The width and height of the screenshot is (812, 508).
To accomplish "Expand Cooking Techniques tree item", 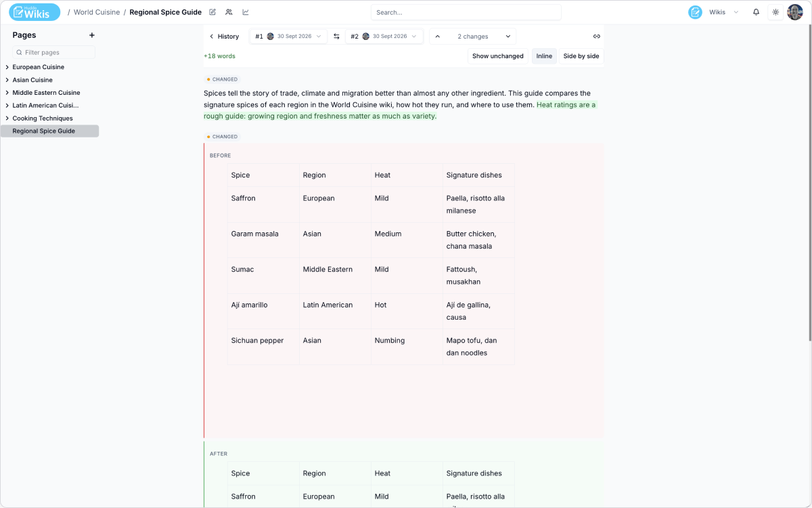I will [7, 119].
